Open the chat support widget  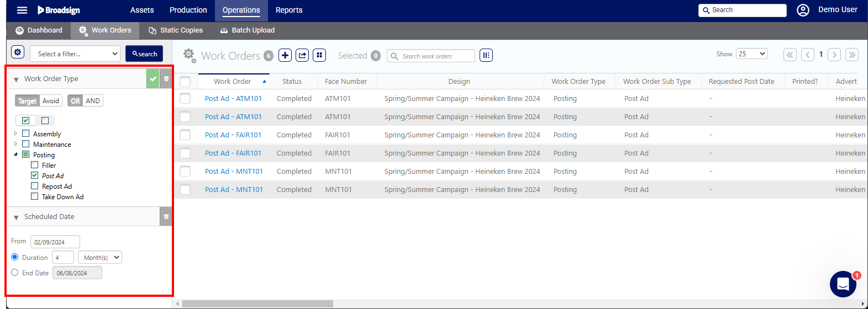click(x=843, y=284)
